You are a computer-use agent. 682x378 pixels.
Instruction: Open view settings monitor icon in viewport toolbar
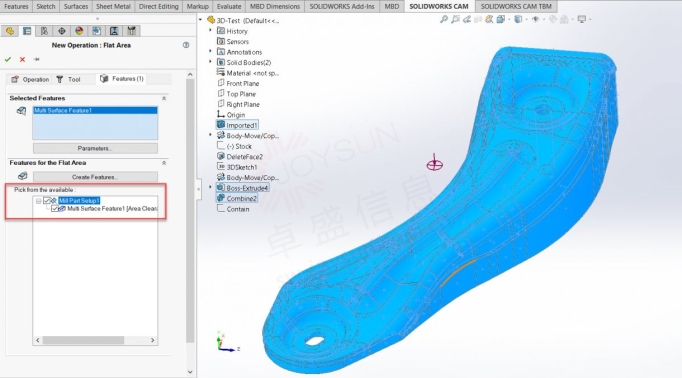[582, 19]
